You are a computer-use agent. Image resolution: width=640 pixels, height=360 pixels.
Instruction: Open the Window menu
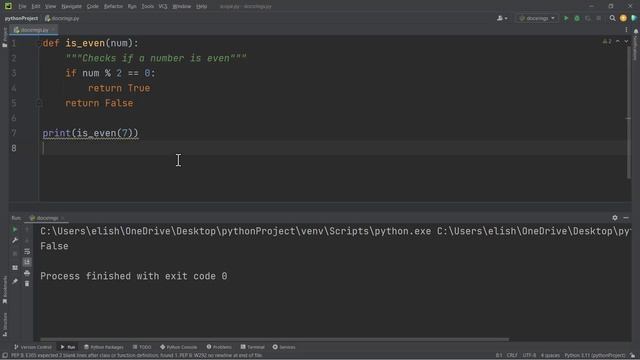[182, 7]
